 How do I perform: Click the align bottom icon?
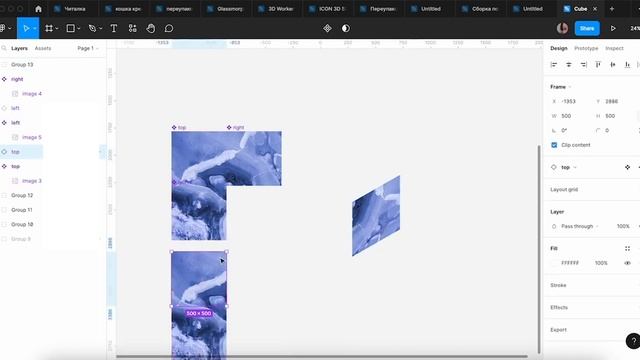click(627, 64)
